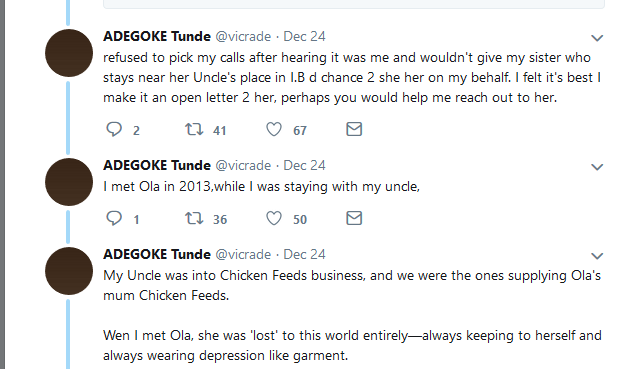Share 'I met Ola in 2013' tweet by direct message

tap(354, 218)
